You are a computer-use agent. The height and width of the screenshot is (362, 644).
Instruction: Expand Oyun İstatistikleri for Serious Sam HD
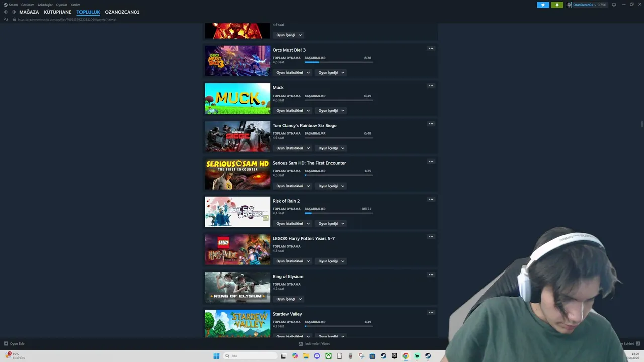293,186
